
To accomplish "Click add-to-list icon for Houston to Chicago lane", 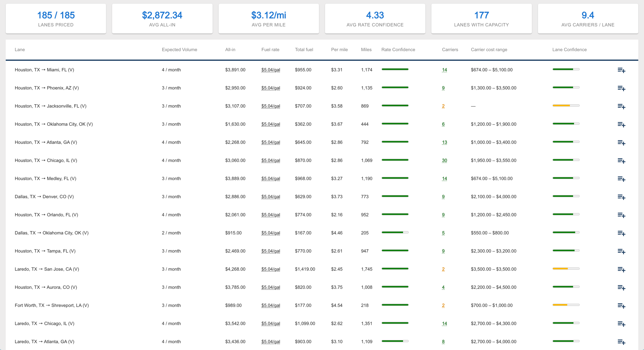I will [621, 161].
